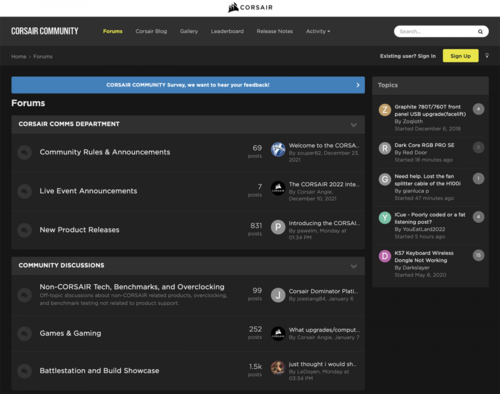Go to the Leaderboard nav item
This screenshot has width=500, height=394.
point(227,31)
